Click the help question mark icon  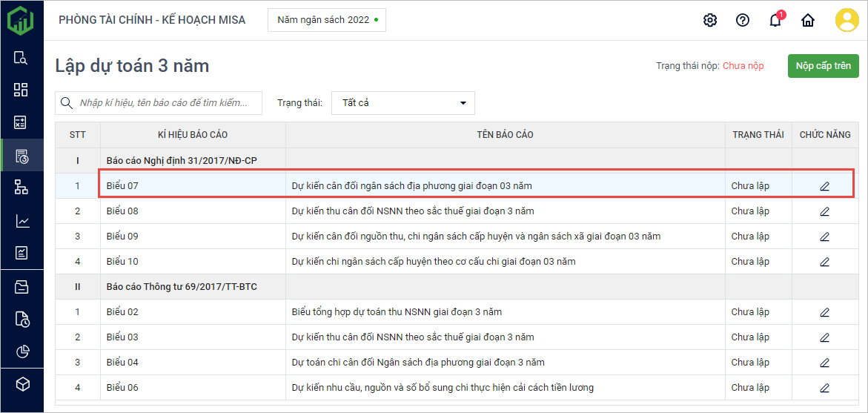743,20
